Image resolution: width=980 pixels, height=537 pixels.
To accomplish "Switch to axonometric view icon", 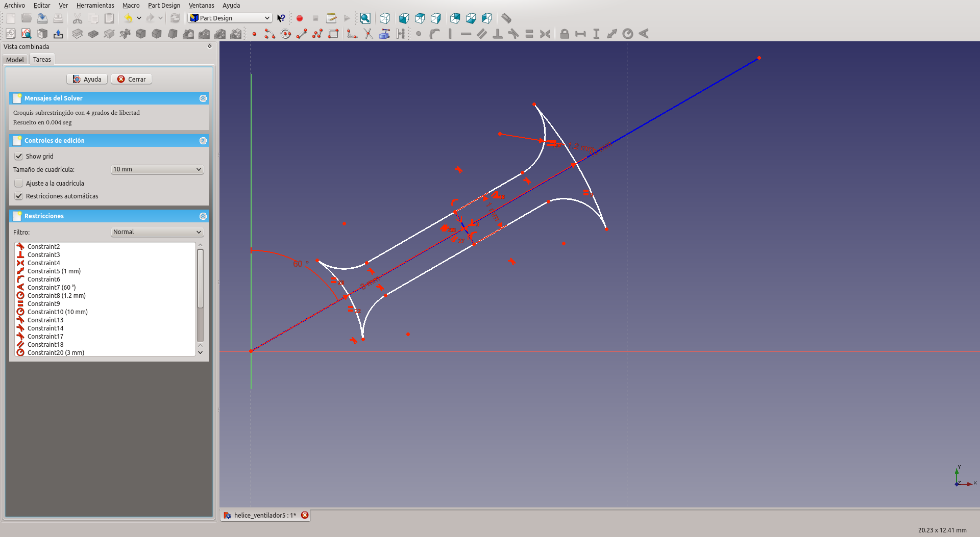I will pyautogui.click(x=385, y=18).
